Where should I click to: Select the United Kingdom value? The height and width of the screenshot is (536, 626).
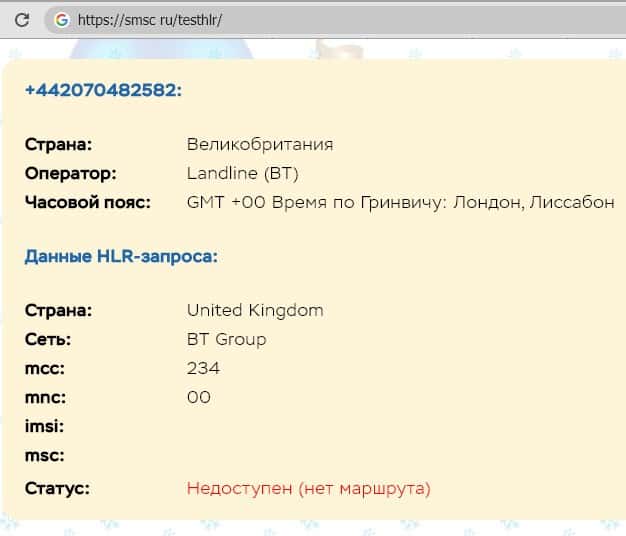[255, 311]
